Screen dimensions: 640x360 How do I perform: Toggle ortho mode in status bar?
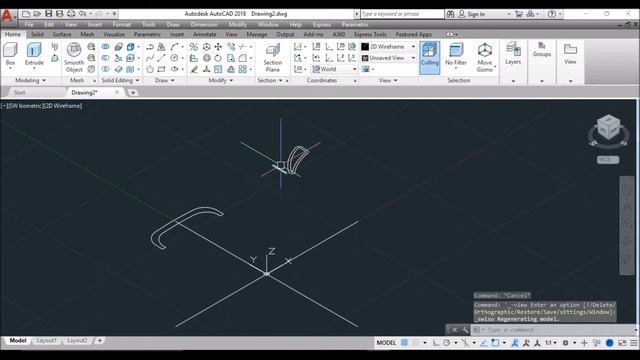436,343
